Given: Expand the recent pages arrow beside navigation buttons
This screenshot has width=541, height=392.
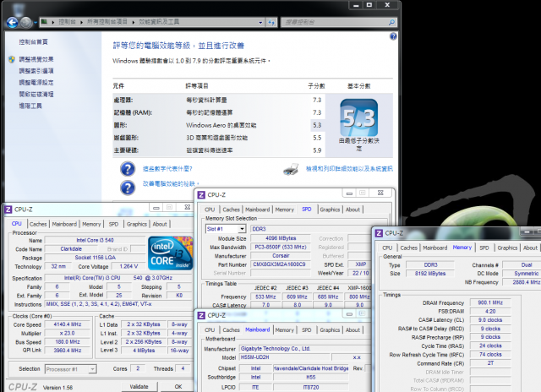Looking at the screenshot, I should (36, 23).
